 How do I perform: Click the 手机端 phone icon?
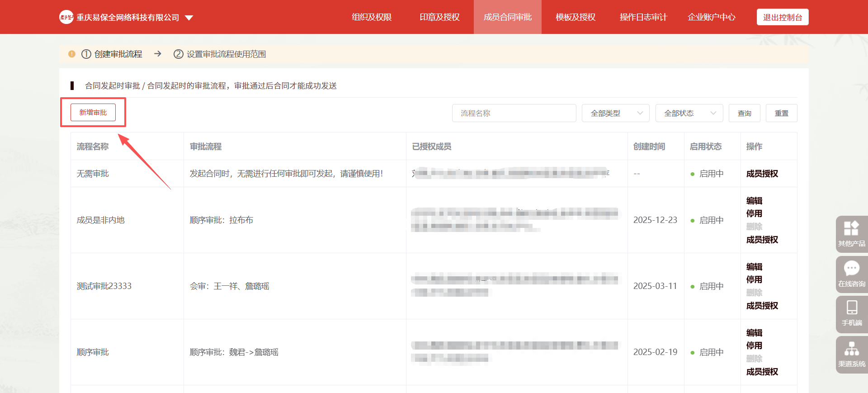851,308
